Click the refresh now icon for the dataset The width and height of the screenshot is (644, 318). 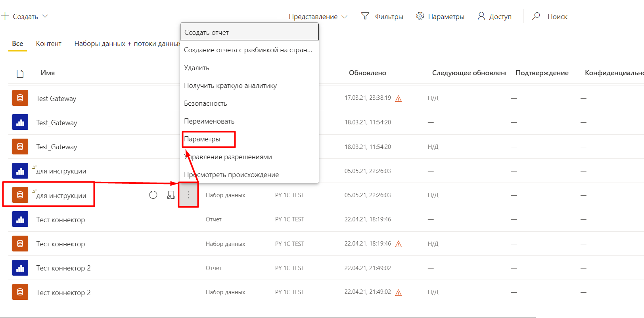(153, 195)
